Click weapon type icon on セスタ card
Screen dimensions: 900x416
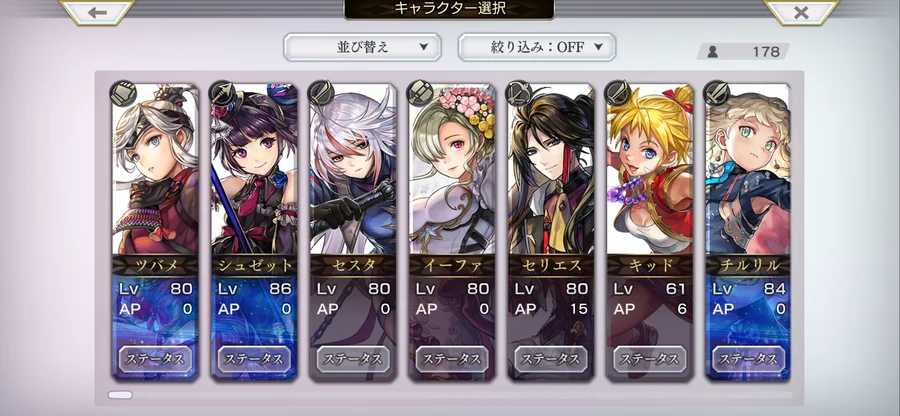[320, 93]
